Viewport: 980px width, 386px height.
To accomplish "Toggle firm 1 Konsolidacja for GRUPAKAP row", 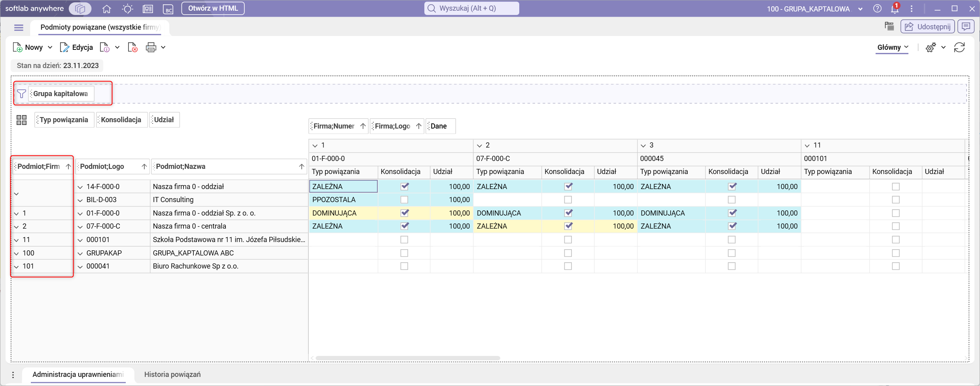I will point(404,253).
